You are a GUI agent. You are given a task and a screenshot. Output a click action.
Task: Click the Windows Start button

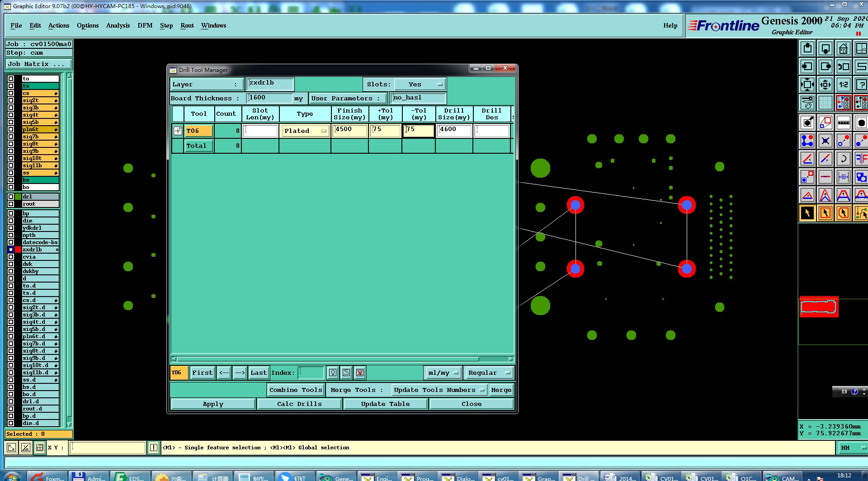(x=12, y=477)
